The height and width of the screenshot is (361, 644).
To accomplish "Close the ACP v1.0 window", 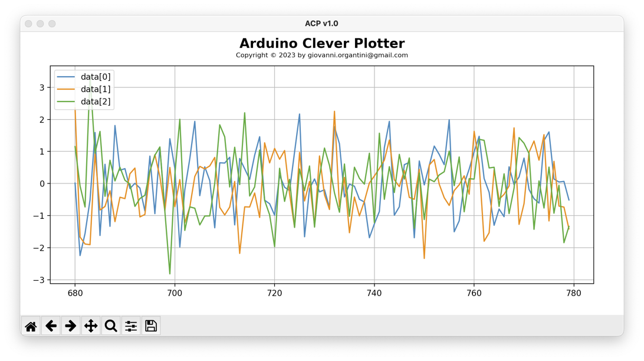I will (28, 24).
